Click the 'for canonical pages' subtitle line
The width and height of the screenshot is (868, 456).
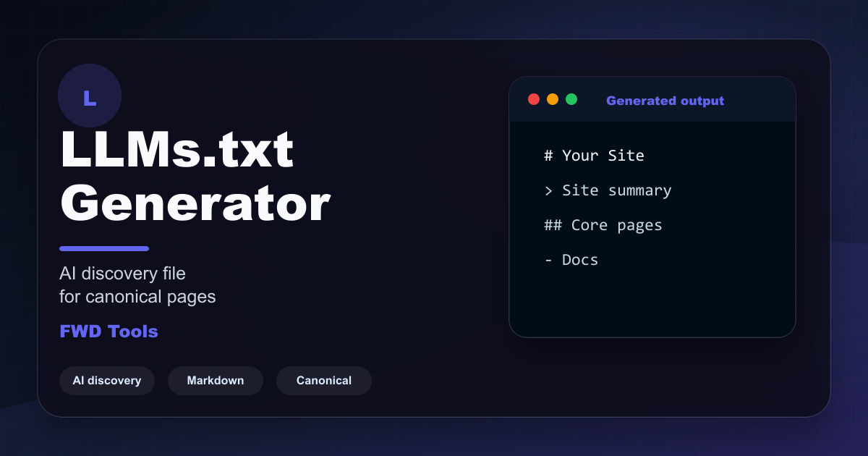tap(137, 297)
